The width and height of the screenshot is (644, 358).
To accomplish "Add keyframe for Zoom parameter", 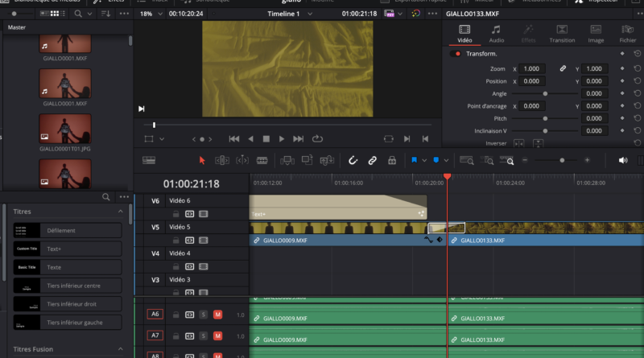I will tap(622, 68).
